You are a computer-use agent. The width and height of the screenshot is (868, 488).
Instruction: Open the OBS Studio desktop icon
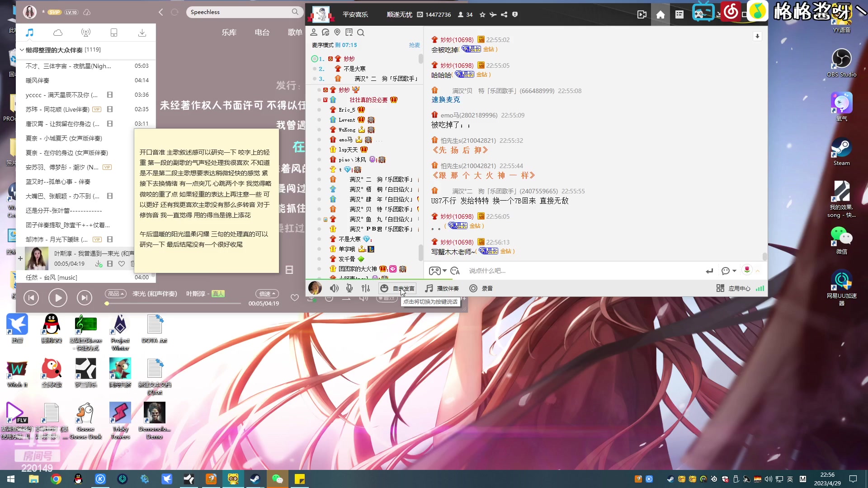841,63
